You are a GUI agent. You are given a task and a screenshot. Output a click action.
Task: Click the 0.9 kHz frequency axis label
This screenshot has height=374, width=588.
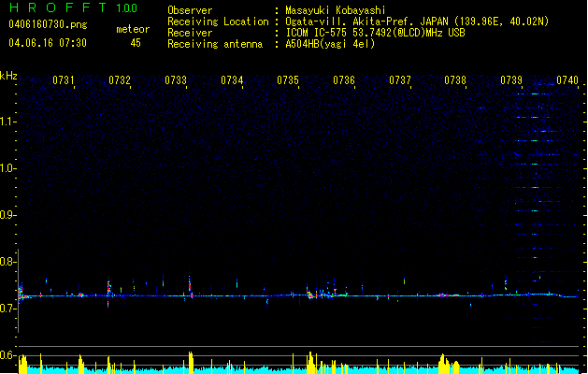7,215
